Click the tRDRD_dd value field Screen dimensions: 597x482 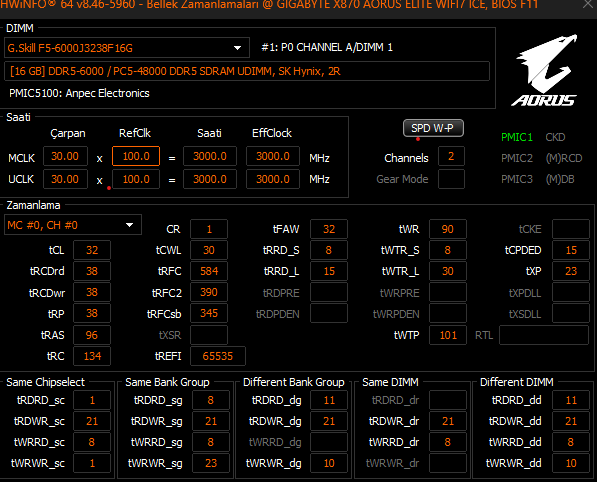(x=571, y=400)
